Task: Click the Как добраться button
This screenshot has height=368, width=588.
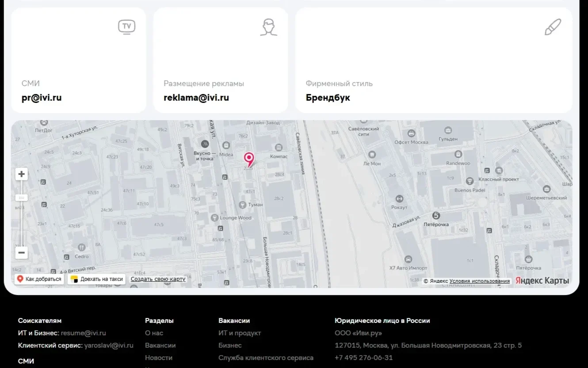Action: 39,279
